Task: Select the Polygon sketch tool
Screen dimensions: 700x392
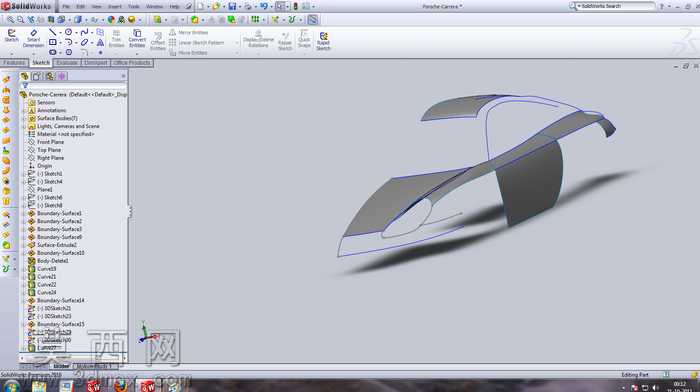Action: point(68,52)
